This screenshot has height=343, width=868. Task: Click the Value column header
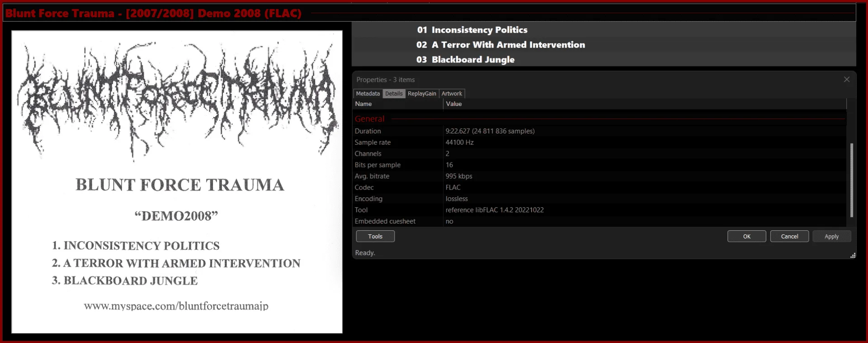tap(645, 104)
